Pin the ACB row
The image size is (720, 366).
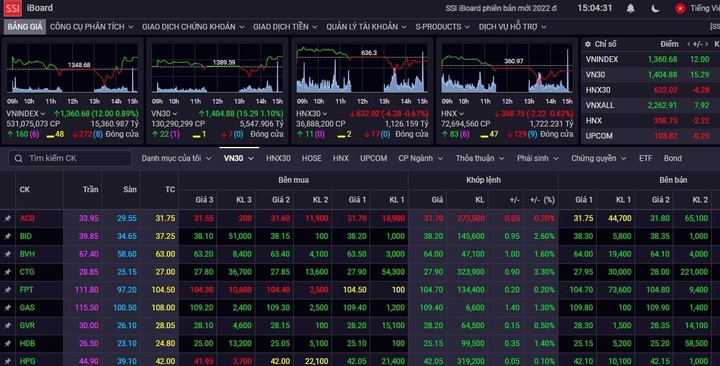pyautogui.click(x=8, y=219)
